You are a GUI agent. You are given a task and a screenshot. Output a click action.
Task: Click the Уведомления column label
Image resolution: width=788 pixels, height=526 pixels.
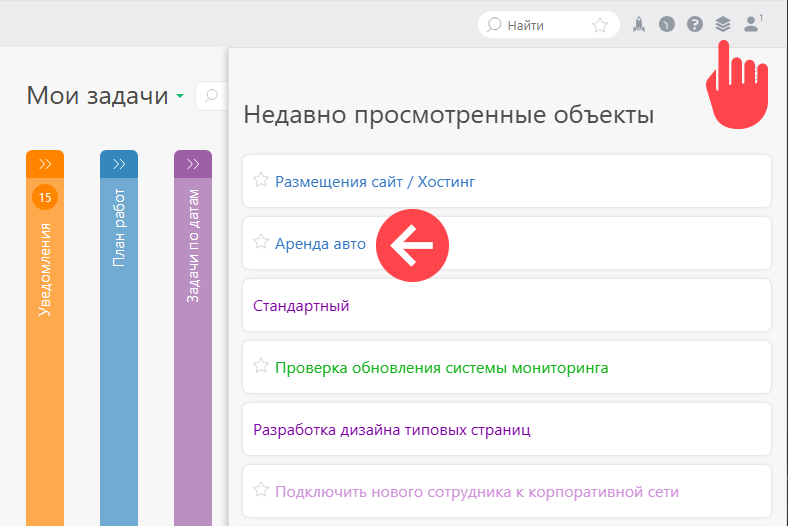45,269
